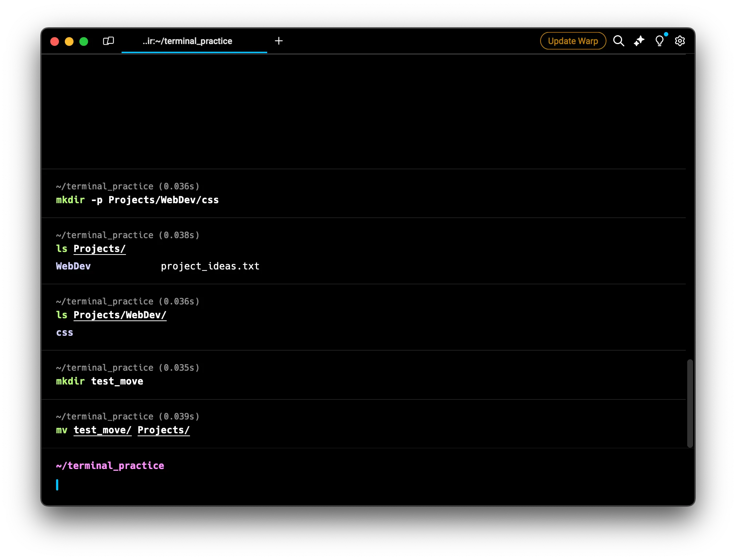Open Warp AI sparkles icon
This screenshot has height=560, width=736.
coord(639,41)
